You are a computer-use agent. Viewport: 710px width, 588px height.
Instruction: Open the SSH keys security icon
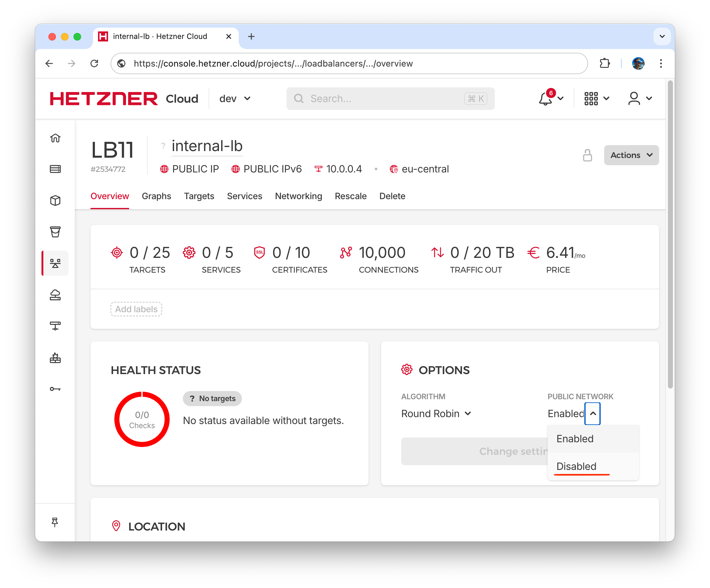pyautogui.click(x=55, y=389)
